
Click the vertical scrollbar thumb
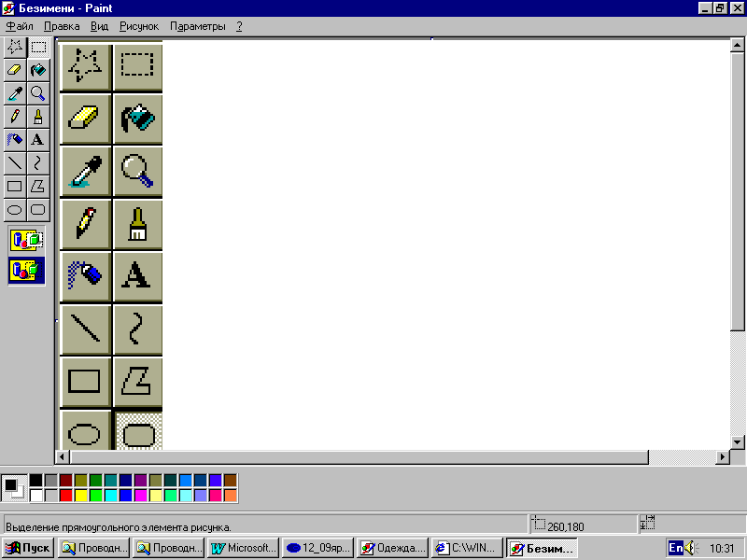coord(737,190)
